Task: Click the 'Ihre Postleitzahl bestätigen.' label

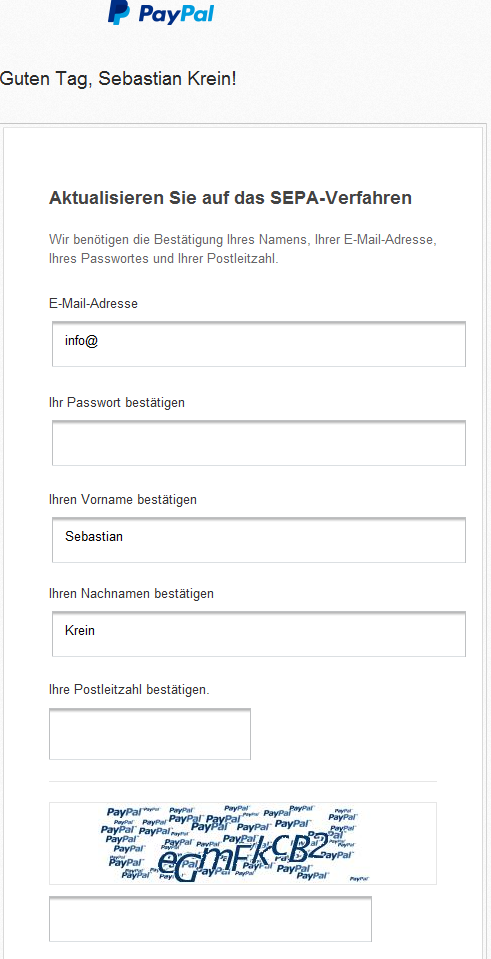Action: 129,690
